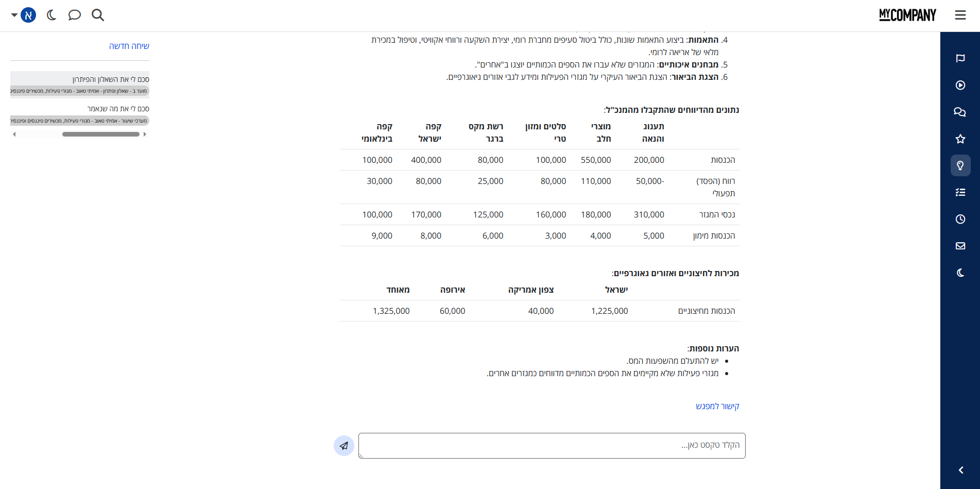980x489 pixels.
Task: Click the star favorites icon in sidebar
Action: point(960,139)
